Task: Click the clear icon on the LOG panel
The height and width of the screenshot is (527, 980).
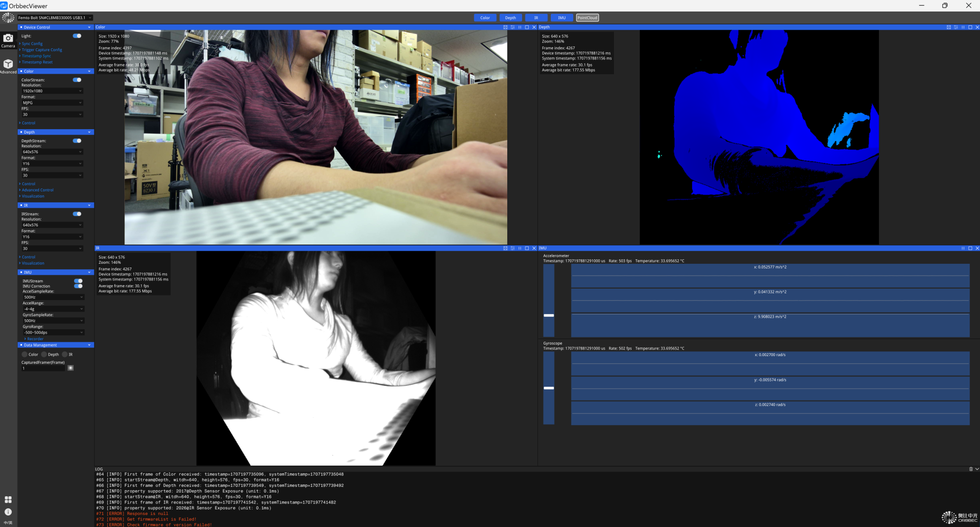Action: pos(970,469)
